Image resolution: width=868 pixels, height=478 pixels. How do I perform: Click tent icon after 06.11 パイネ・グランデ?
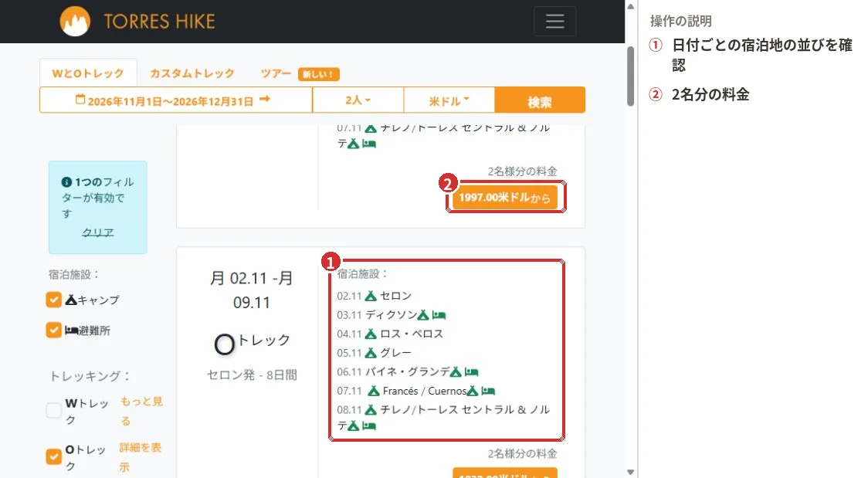tap(456, 371)
